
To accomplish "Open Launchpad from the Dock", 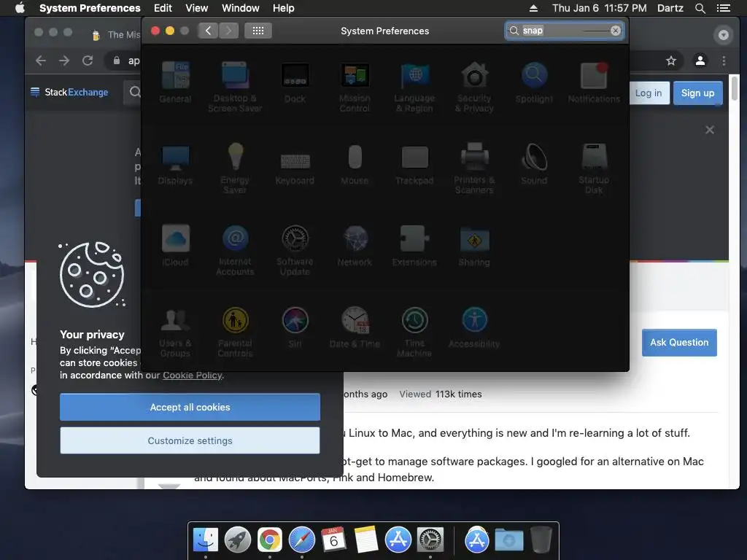I will coord(238,540).
